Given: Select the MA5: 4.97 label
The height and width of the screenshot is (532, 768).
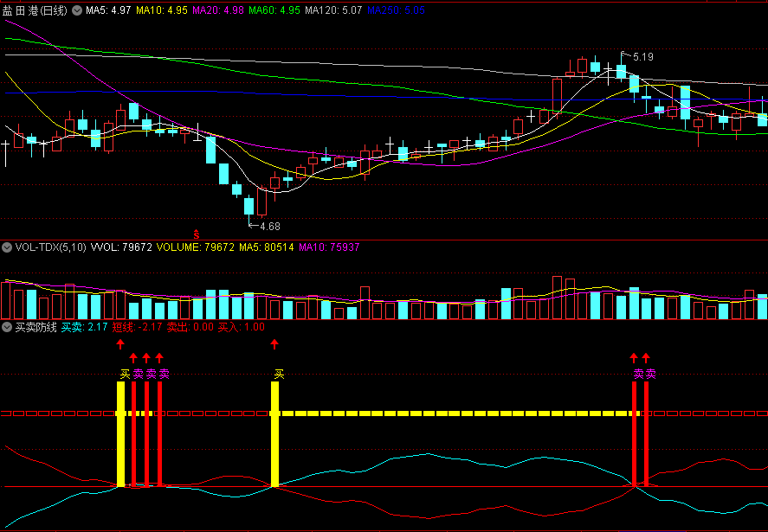Looking at the screenshot, I should tap(108, 10).
